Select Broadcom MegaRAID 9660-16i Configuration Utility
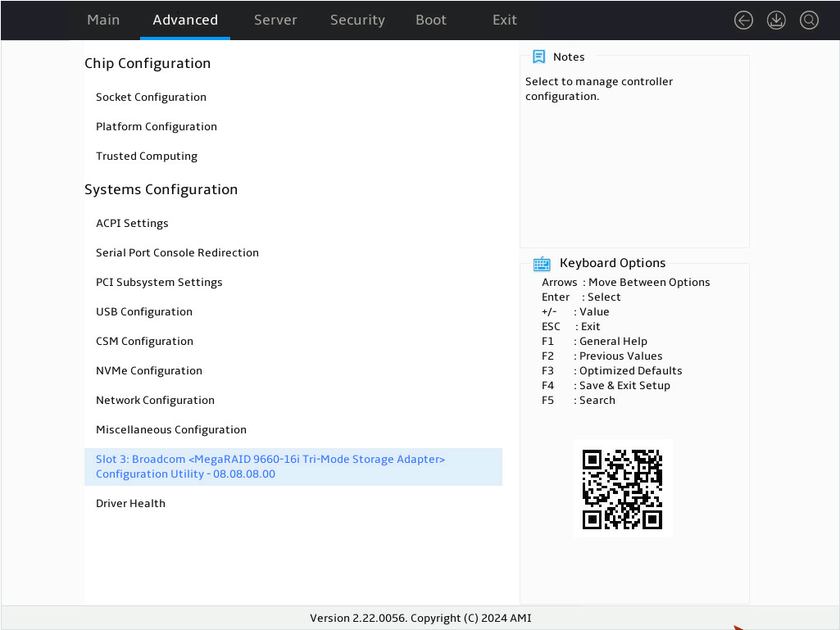 coord(293,467)
